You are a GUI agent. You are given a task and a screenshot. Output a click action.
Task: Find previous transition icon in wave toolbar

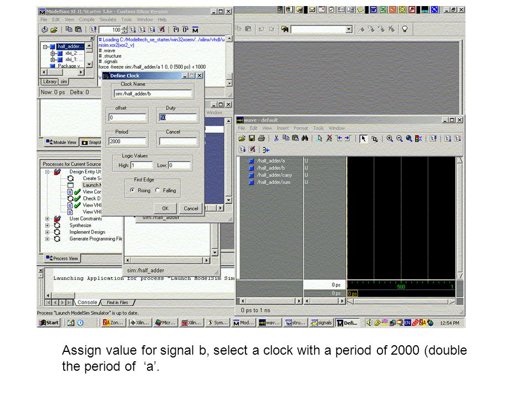(339, 139)
